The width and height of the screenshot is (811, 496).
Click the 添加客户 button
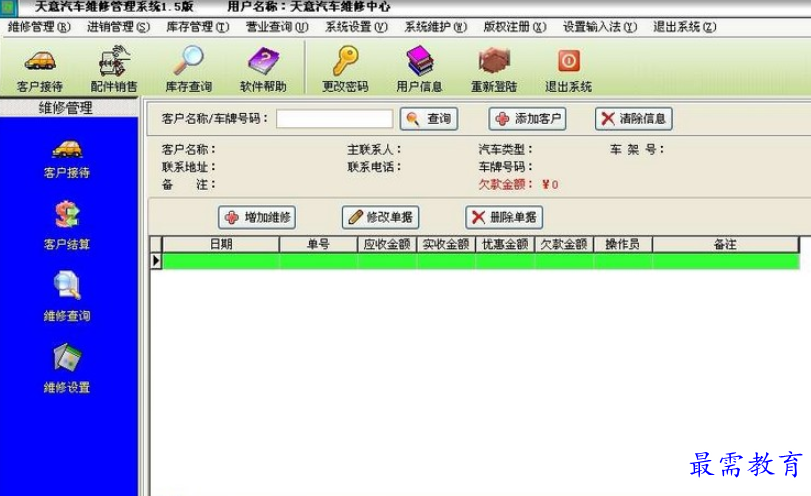click(528, 119)
